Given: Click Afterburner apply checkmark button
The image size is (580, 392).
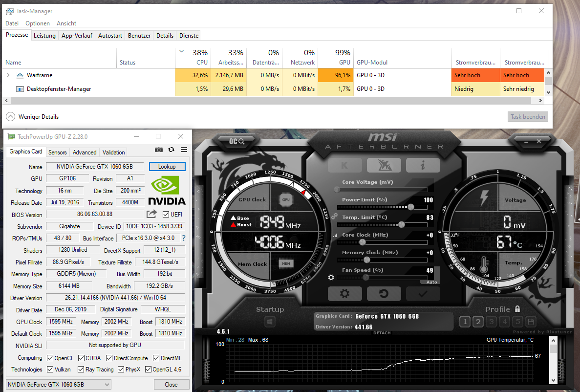Looking at the screenshot, I should coord(423,294).
